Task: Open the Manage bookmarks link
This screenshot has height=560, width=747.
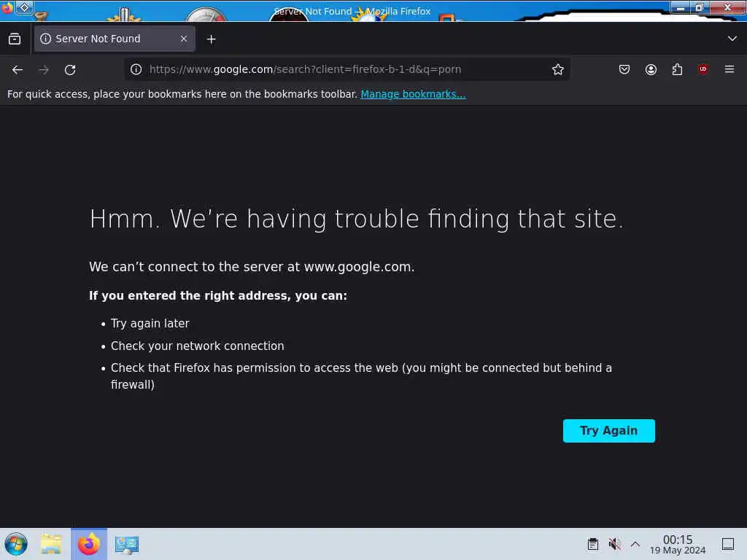Action: coord(413,94)
